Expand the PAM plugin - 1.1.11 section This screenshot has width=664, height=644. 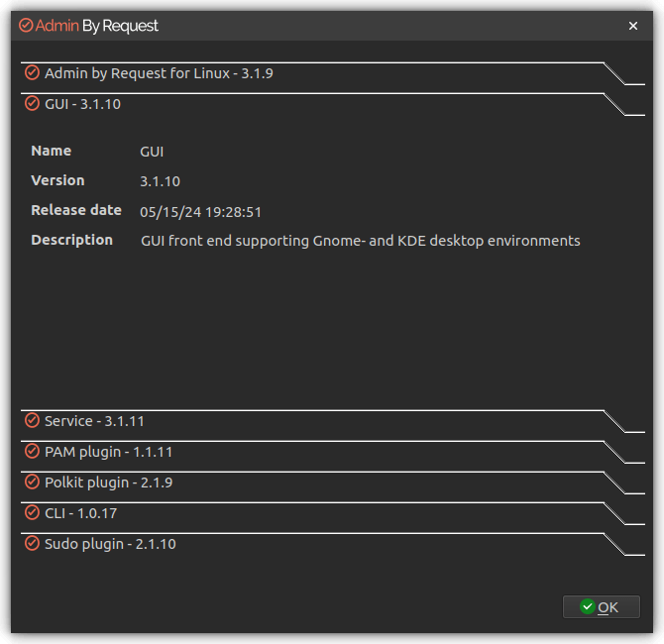coord(333,452)
